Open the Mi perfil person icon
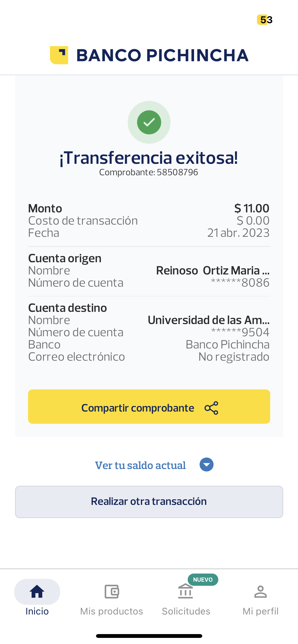 (260, 591)
